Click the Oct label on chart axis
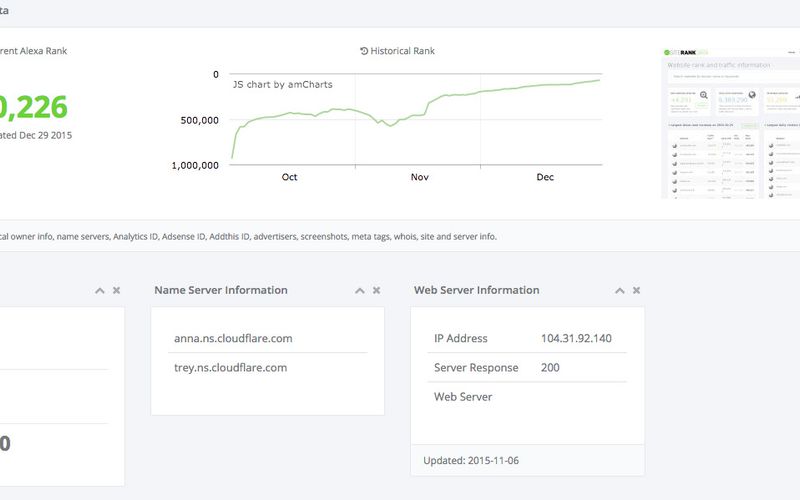The height and width of the screenshot is (500, 800). pyautogui.click(x=289, y=177)
